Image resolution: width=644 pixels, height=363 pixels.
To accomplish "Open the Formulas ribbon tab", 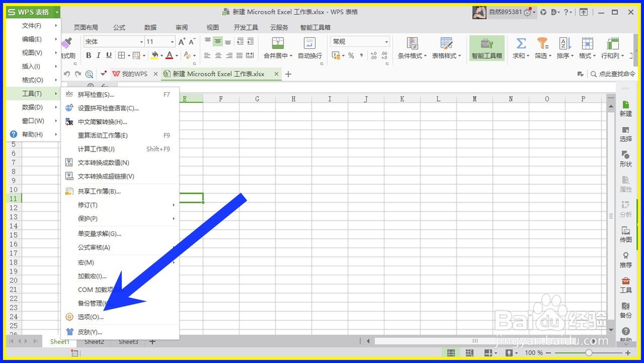I will click(119, 27).
